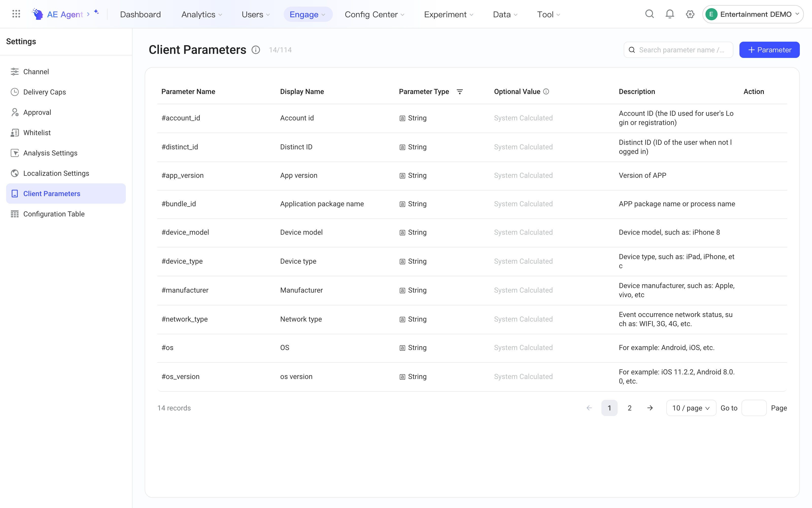The height and width of the screenshot is (508, 812).
Task: Click the Analysis Settings sidebar icon
Action: (x=15, y=153)
